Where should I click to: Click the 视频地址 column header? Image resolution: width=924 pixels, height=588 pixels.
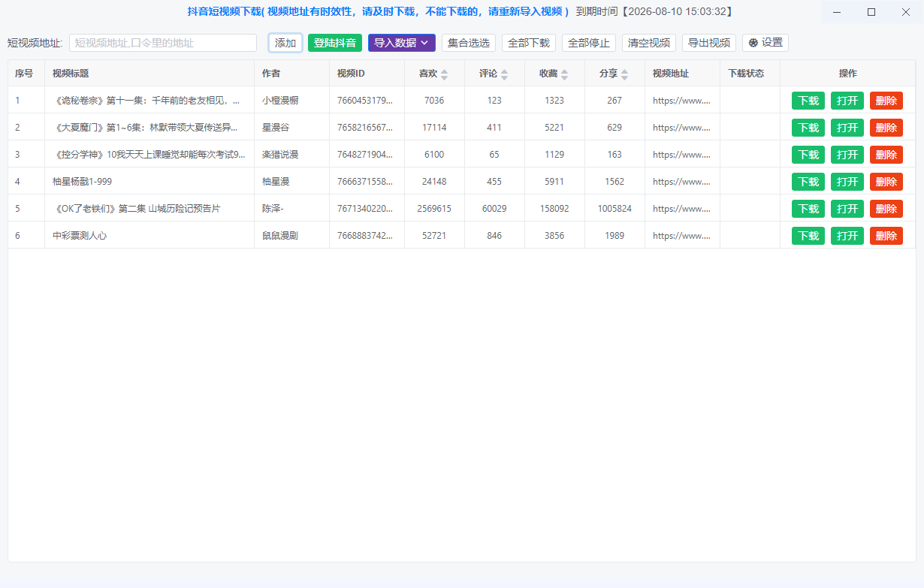pos(671,74)
